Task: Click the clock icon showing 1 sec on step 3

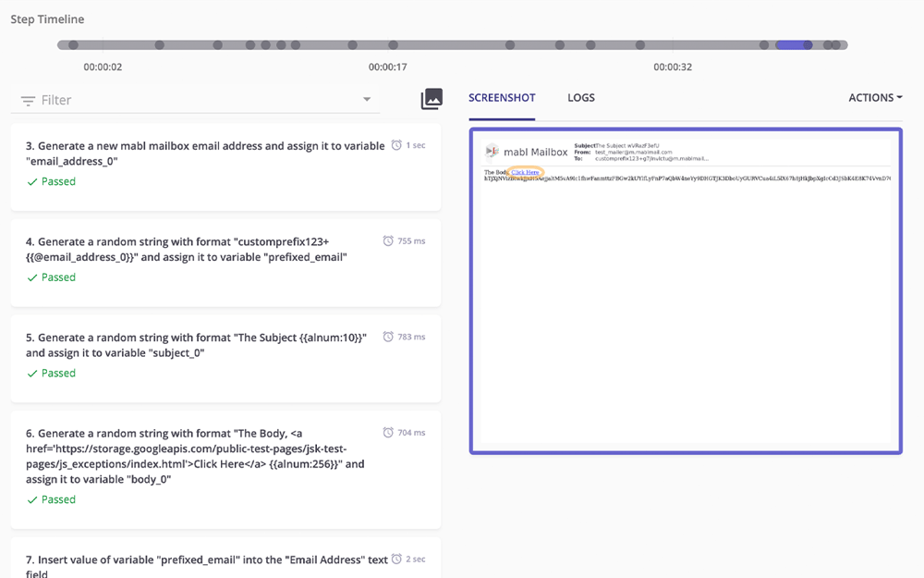Action: point(396,145)
